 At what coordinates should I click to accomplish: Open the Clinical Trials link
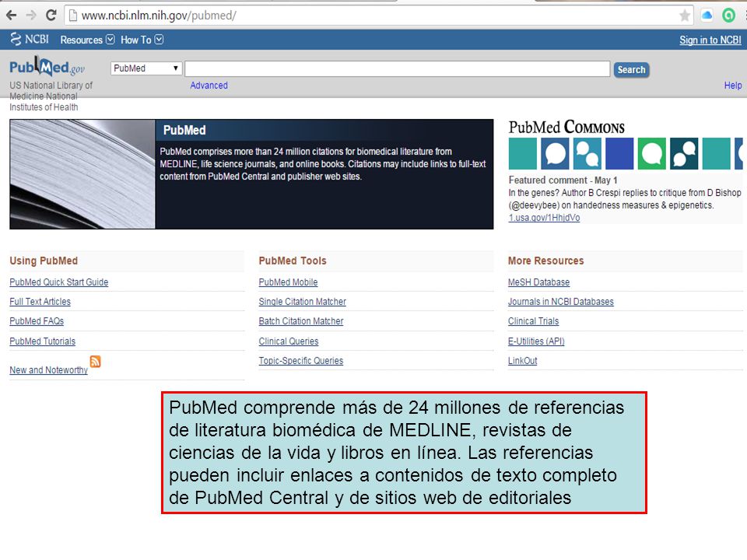click(534, 321)
